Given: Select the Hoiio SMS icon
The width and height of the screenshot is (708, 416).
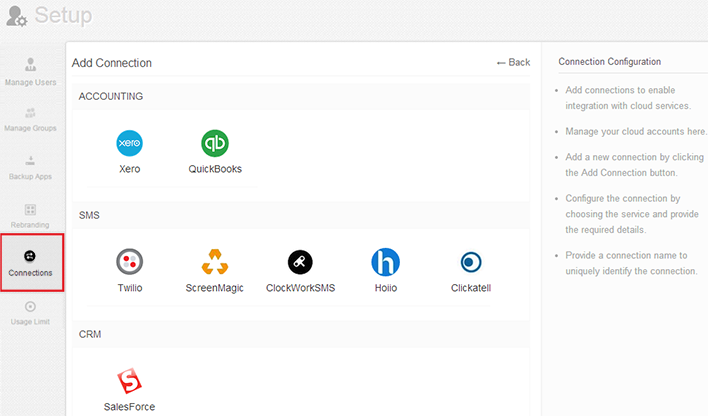Looking at the screenshot, I should tap(386, 262).
